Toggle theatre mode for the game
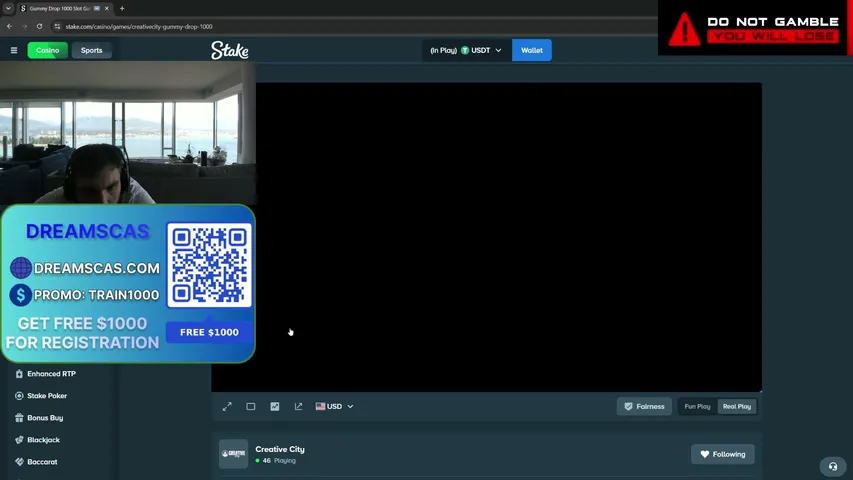Screen dimensions: 853x480 coord(251,407)
